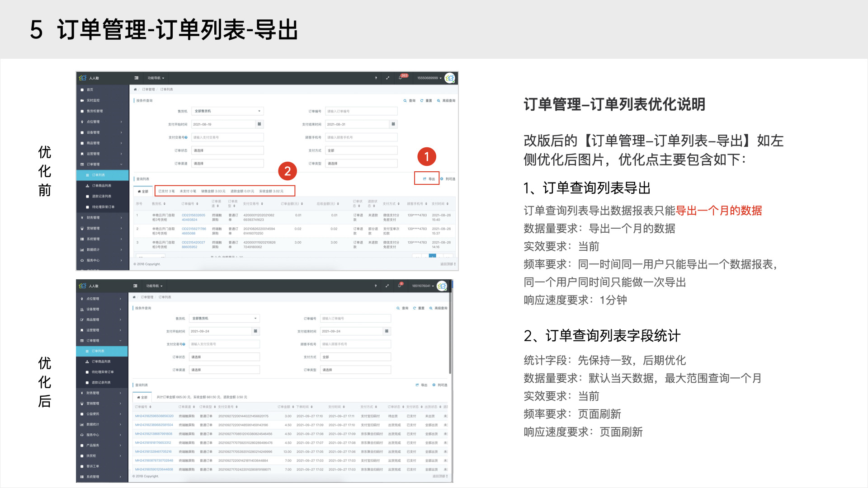Click 高级查询 advanced search in the 优化前 screenshot
Screen dimensions: 868x488
coord(446,101)
